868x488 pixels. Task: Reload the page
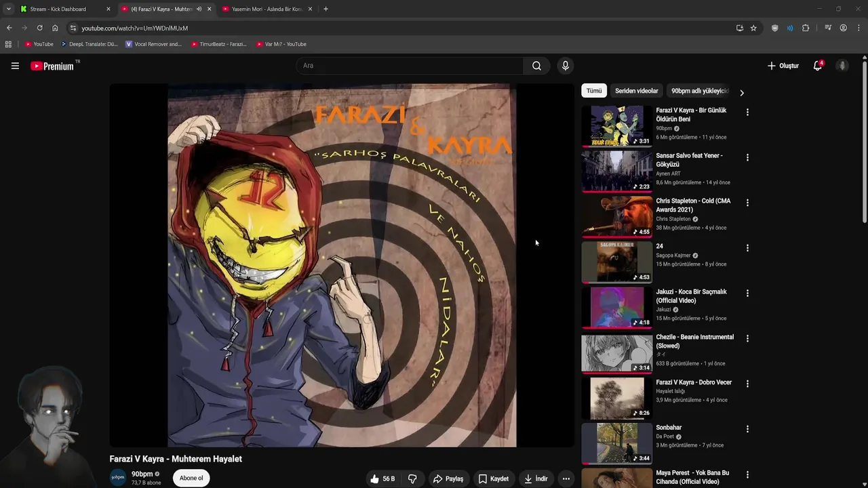[x=39, y=28]
